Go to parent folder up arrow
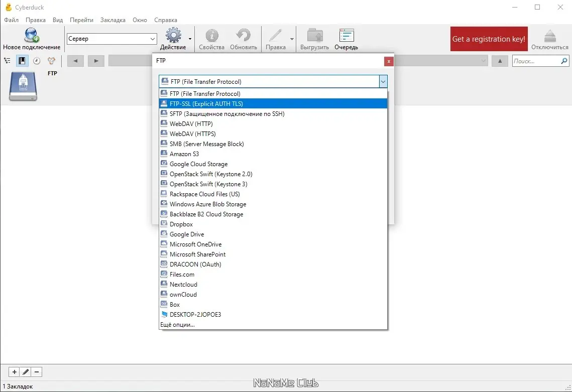The image size is (572, 392). coord(500,61)
